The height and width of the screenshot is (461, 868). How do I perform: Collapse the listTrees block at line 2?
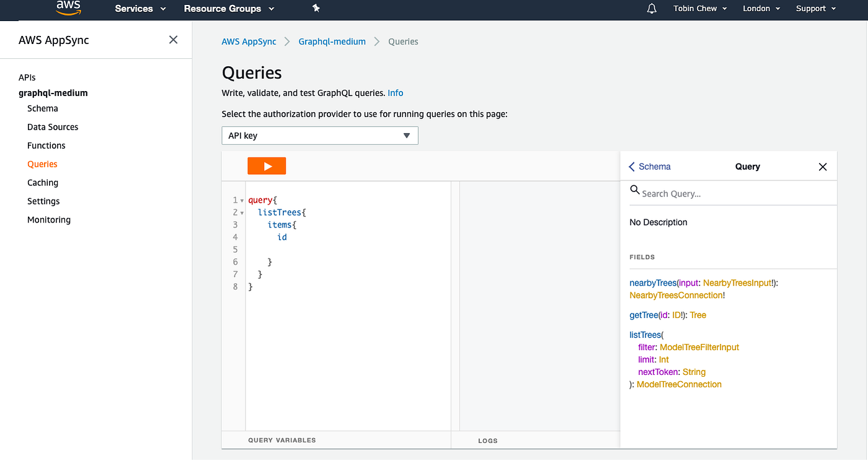240,212
